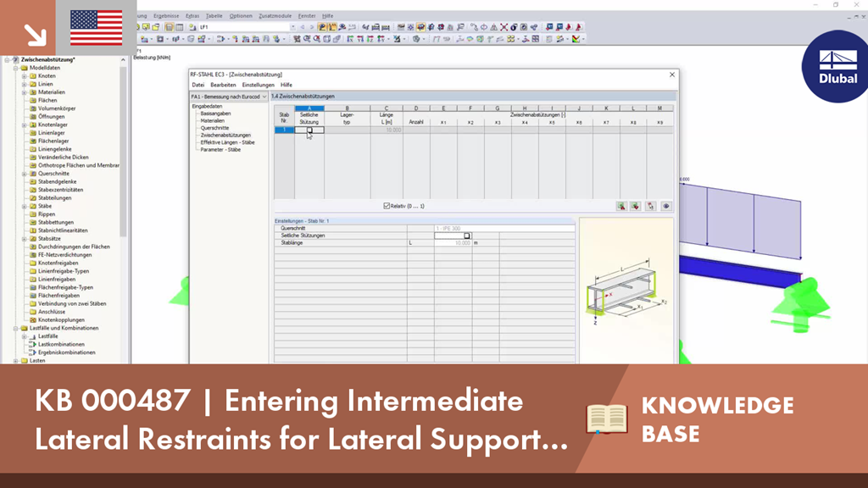Collapse the Modelldaten tree node
Viewport: 868px width, 488px height.
click(16, 68)
